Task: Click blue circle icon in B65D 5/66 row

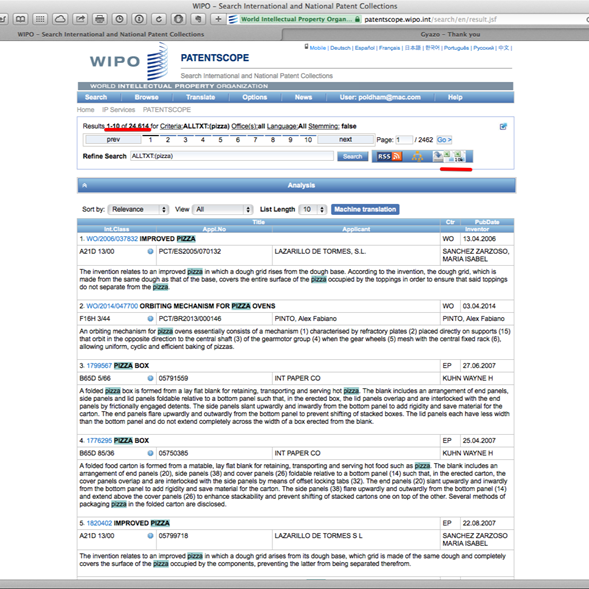Action: click(x=150, y=378)
